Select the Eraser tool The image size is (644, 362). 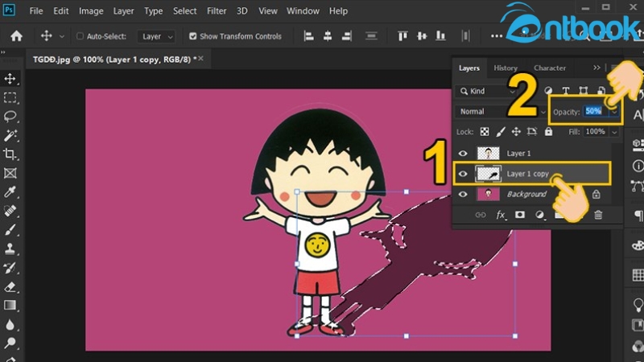click(x=10, y=286)
